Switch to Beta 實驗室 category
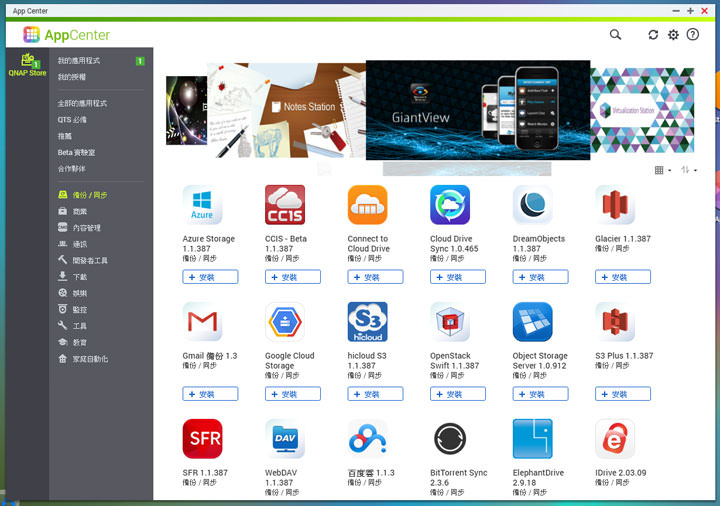The image size is (720, 506). pos(77,152)
